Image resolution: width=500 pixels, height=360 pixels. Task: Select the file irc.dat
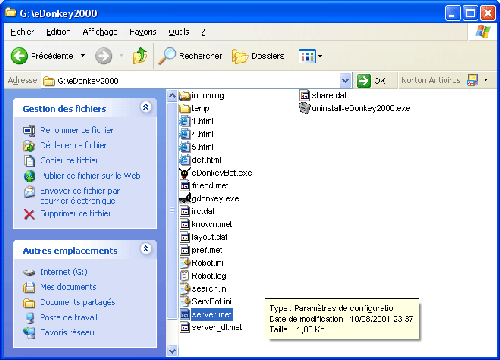[197, 211]
